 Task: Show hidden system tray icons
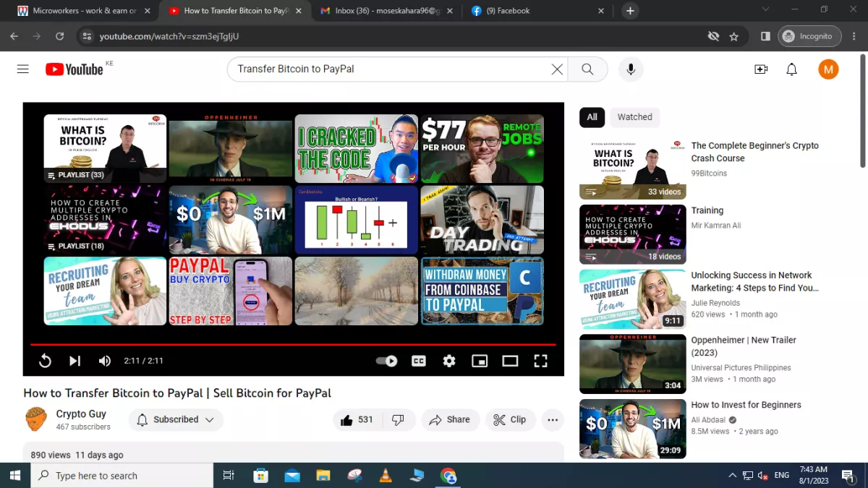pos(732,476)
